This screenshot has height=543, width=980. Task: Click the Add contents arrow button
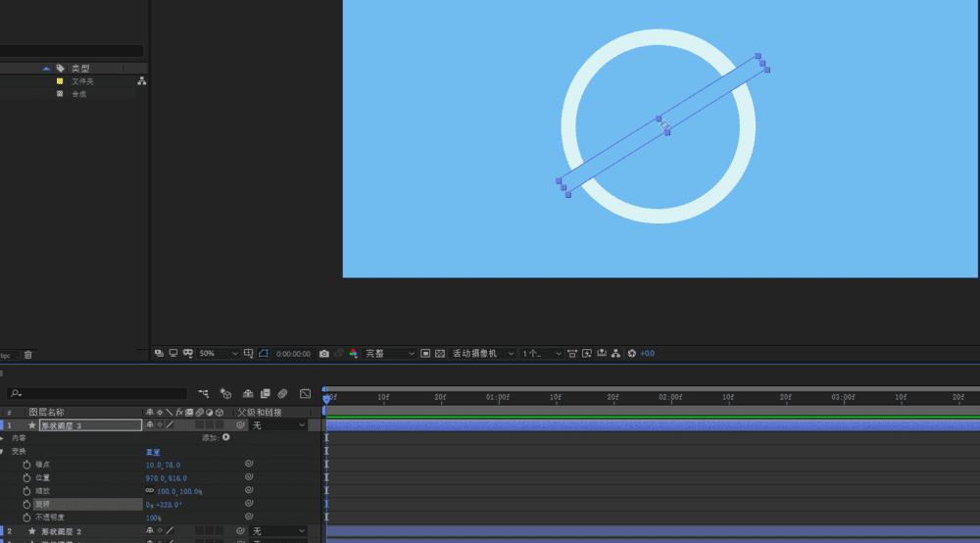pos(226,438)
